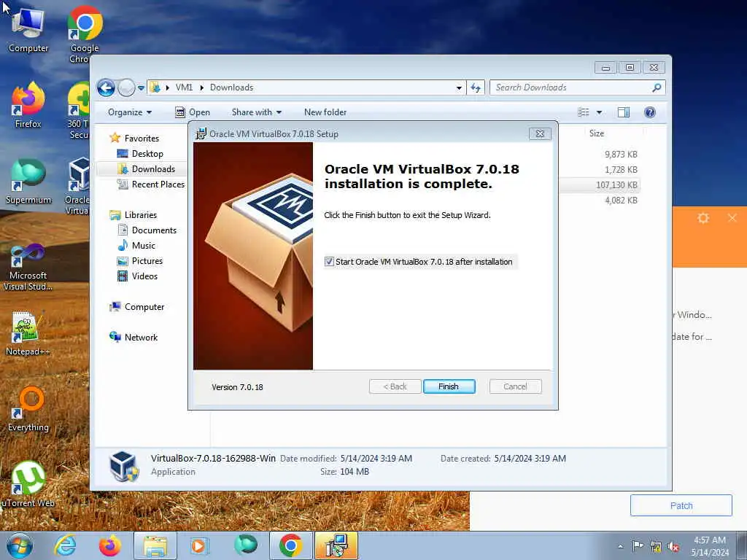Uncheck Start Oracle VM VirtualBox after installation
This screenshot has width=747, height=560.
329,262
